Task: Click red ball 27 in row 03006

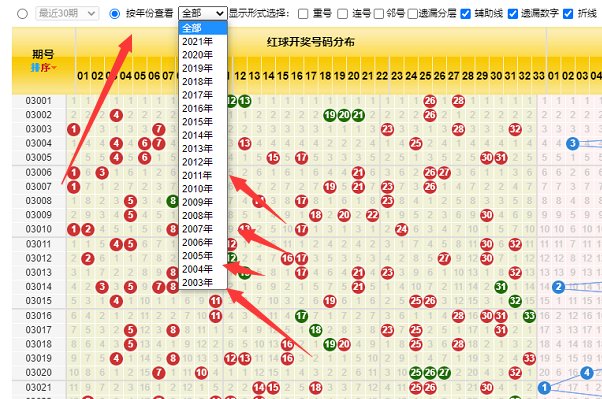Action: coord(444,173)
